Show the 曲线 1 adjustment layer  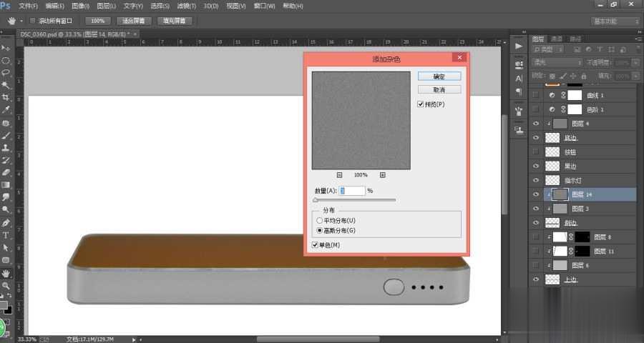pos(535,95)
